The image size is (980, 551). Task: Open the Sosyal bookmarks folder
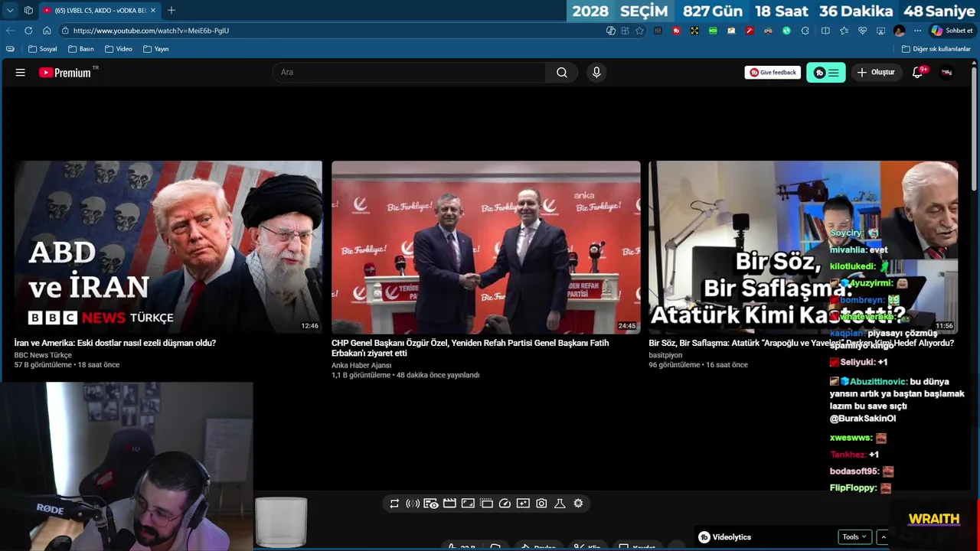coord(43,49)
